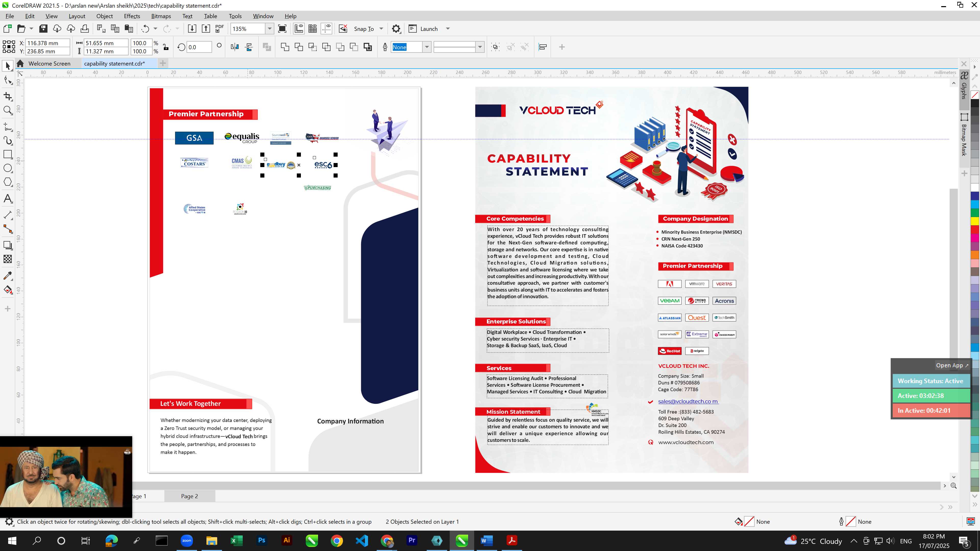Screen dimensions: 980x551
Task: Select the Zoom tool in the toolbox
Action: click(x=8, y=110)
